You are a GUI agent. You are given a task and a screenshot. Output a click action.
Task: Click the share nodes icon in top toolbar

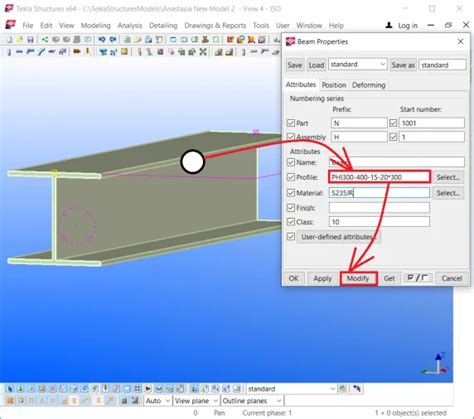pos(45,40)
